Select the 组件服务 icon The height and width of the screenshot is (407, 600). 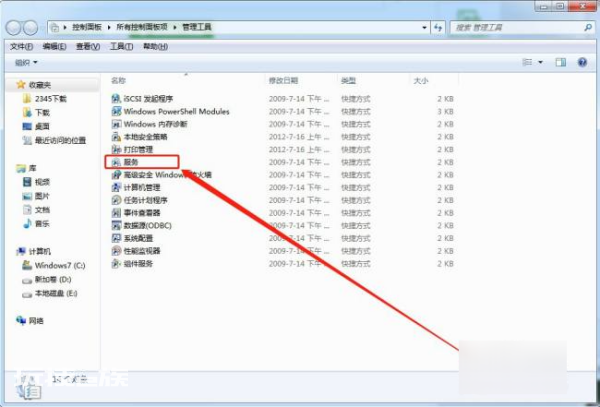click(116, 264)
